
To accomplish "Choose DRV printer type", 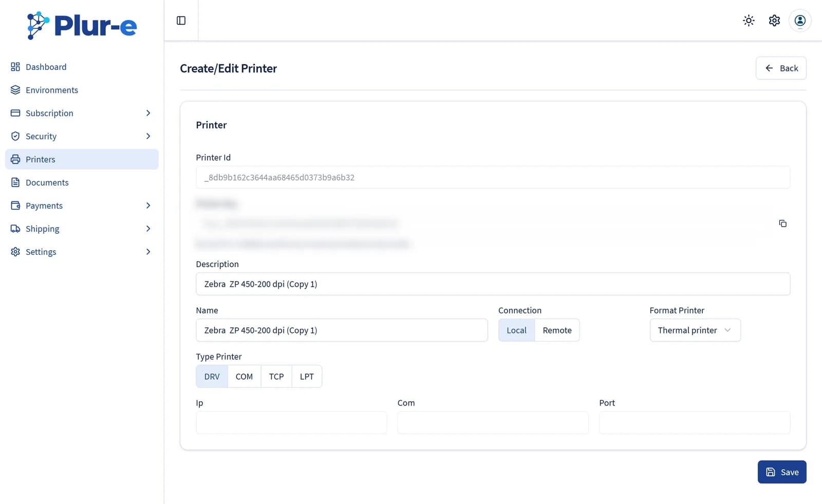I will click(212, 377).
